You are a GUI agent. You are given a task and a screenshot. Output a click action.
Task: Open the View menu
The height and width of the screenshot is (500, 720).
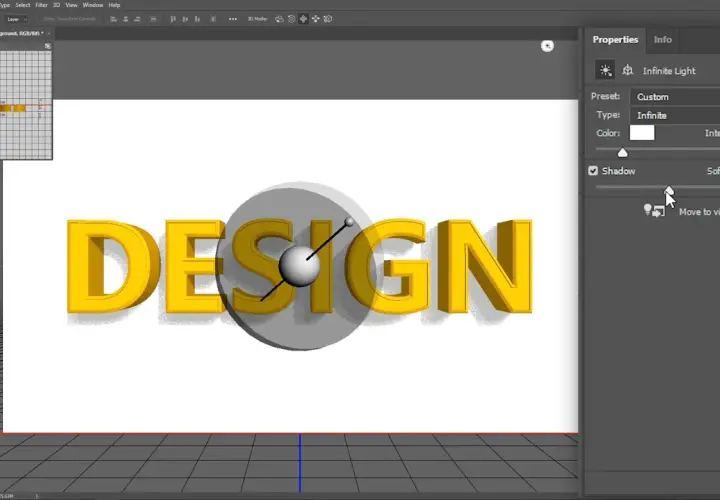(x=71, y=5)
